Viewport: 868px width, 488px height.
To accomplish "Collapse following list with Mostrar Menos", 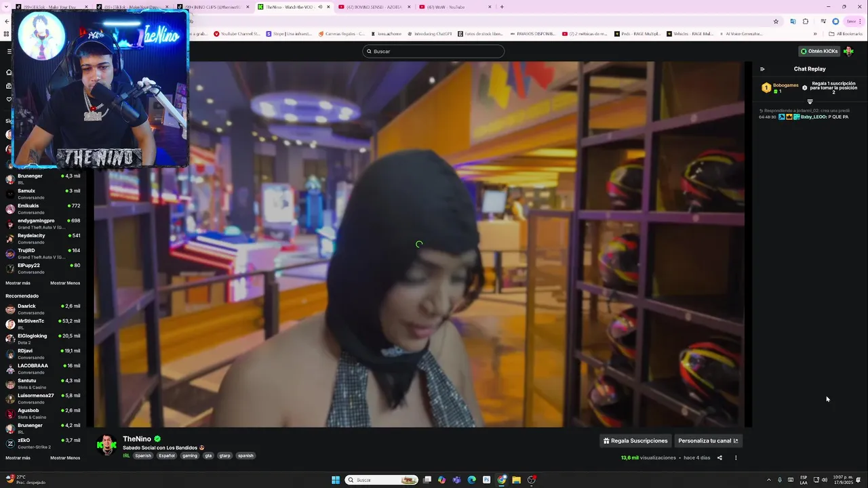I will [65, 283].
